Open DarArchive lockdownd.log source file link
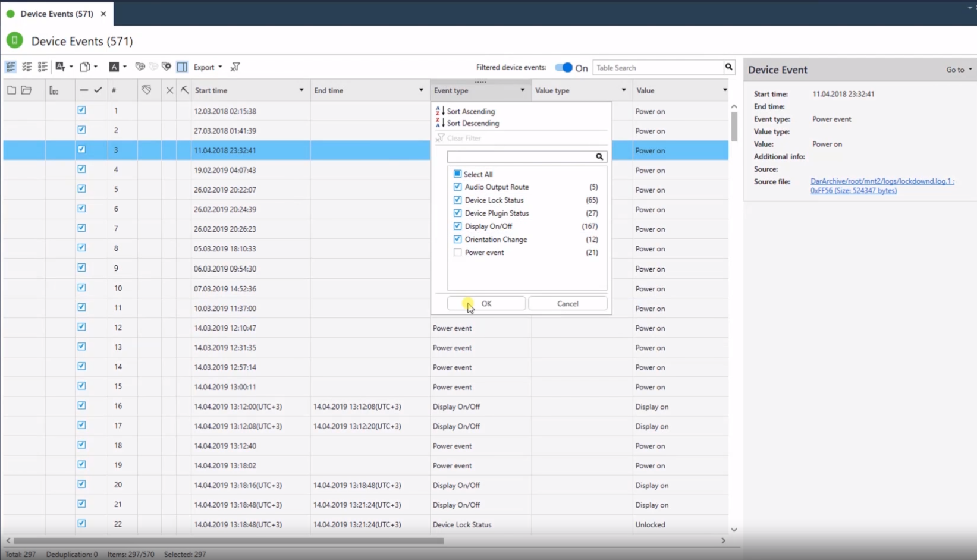 [882, 181]
